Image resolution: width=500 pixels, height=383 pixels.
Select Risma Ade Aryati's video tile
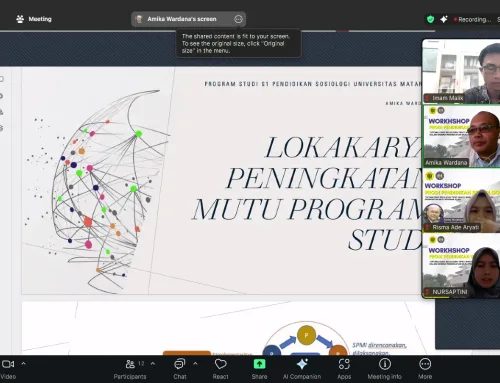pos(461,201)
